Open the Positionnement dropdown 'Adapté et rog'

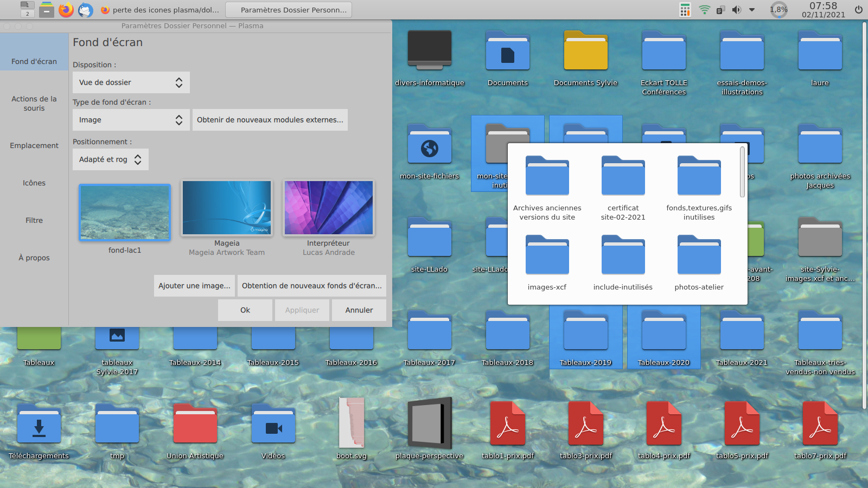[x=111, y=159]
